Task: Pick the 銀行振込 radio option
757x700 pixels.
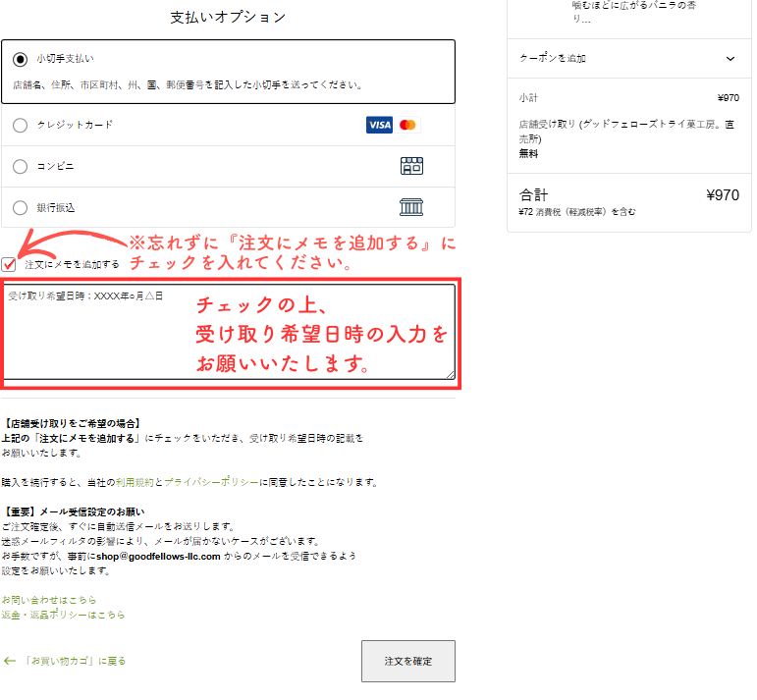Action: [20, 208]
